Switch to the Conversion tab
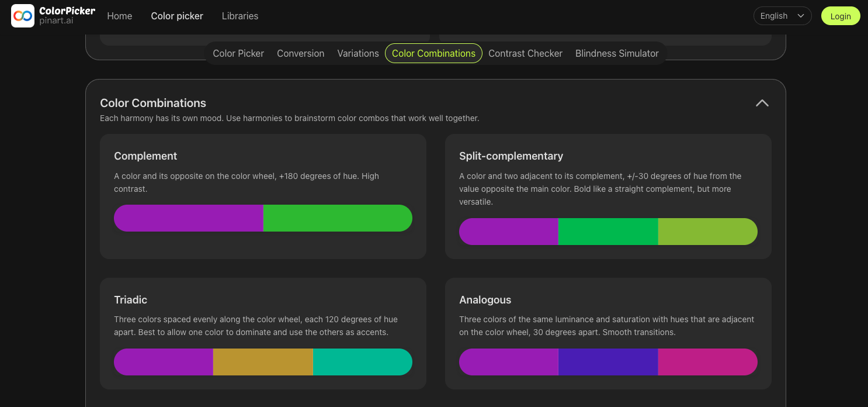The height and width of the screenshot is (407, 868). pyautogui.click(x=300, y=53)
